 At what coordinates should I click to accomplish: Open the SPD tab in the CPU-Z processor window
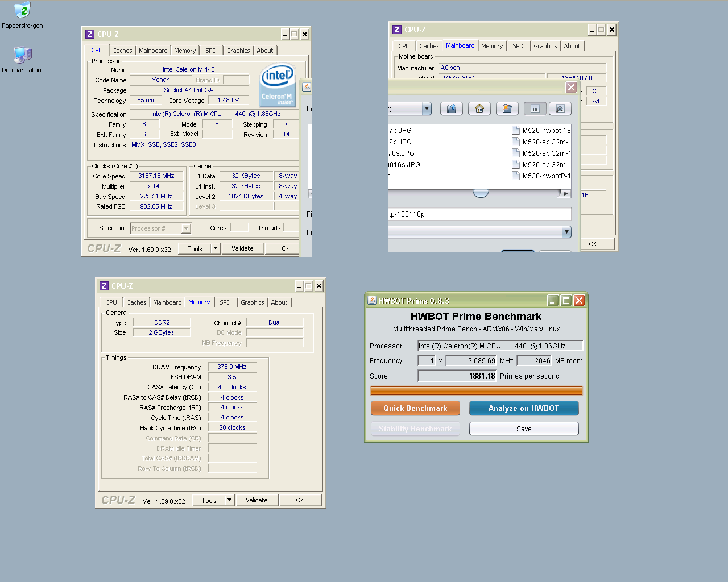pyautogui.click(x=211, y=51)
